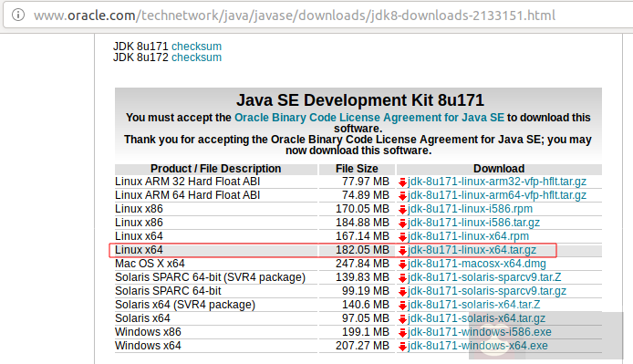Click download arrow icon for linux-arm32 file

[402, 182]
